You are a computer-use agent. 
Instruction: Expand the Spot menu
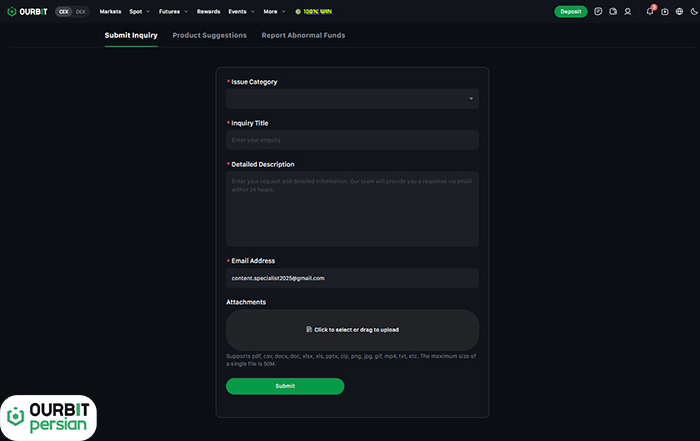coord(139,12)
